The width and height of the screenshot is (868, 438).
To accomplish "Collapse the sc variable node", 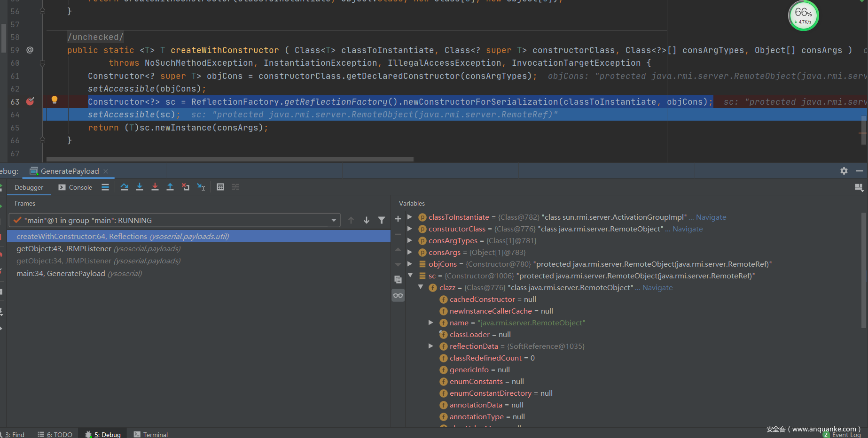I will [x=410, y=276].
